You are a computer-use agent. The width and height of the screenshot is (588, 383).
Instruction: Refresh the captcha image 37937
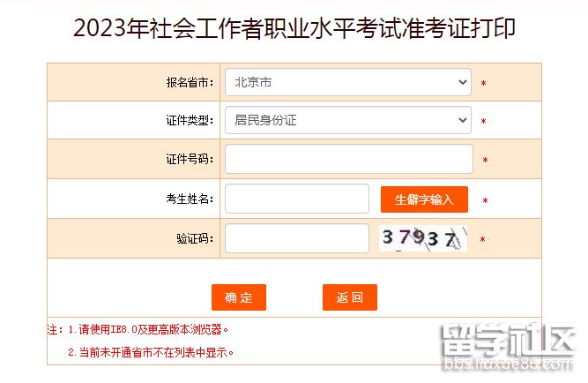point(423,238)
